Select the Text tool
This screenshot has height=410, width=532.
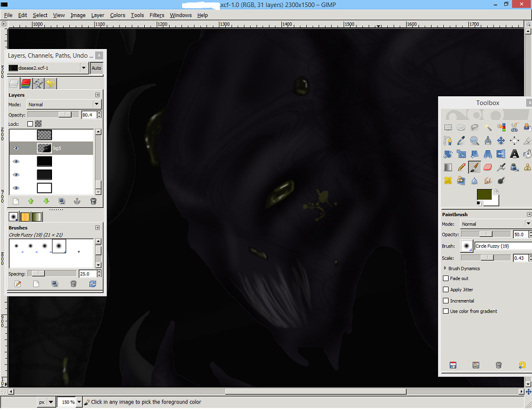[514, 154]
